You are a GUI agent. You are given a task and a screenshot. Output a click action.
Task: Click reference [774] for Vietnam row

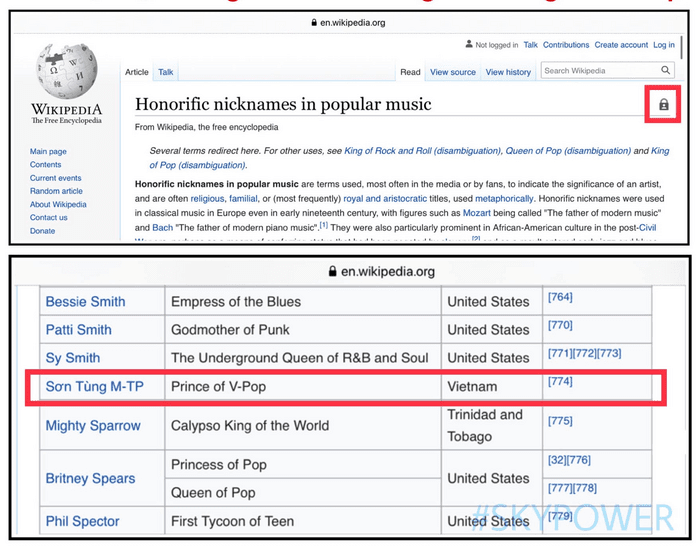(560, 381)
